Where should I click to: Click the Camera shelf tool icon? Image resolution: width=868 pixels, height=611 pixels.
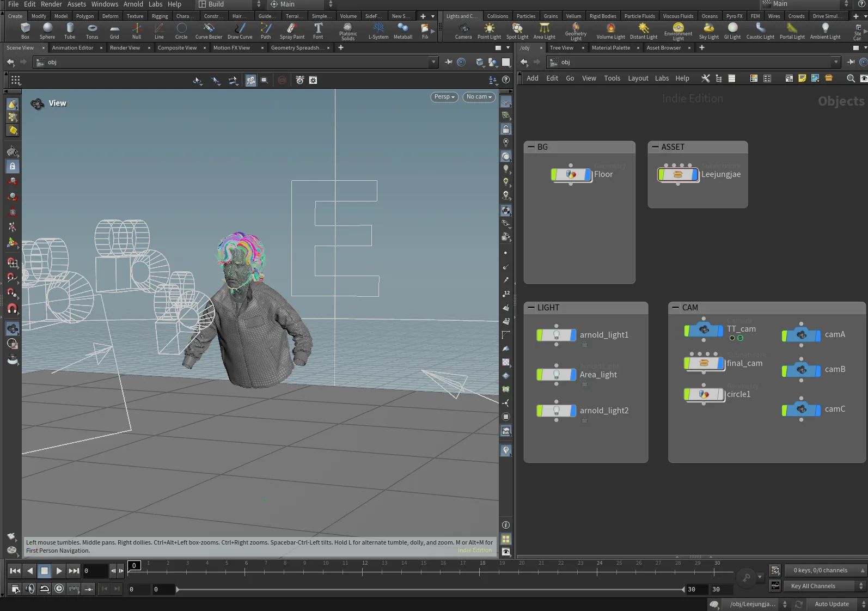coord(463,30)
